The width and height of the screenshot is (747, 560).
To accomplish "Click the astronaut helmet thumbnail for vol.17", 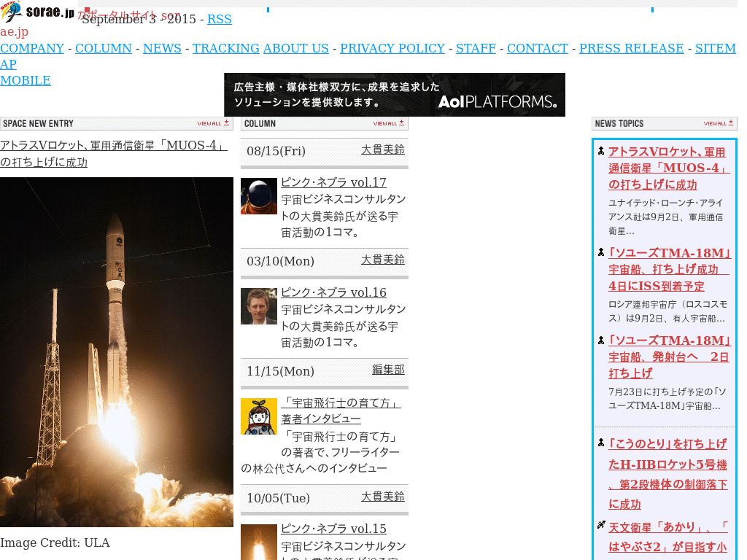I will [259, 195].
